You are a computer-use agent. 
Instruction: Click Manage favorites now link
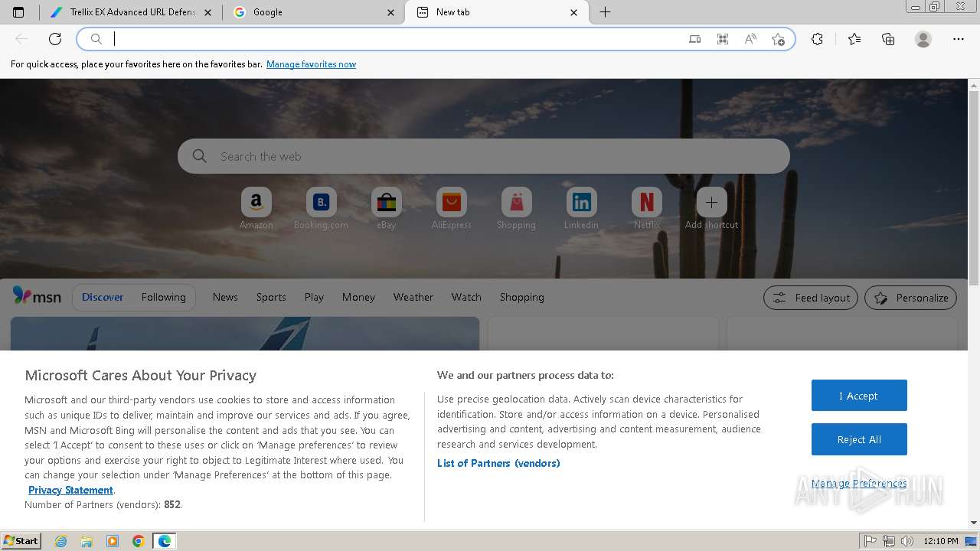tap(311, 64)
